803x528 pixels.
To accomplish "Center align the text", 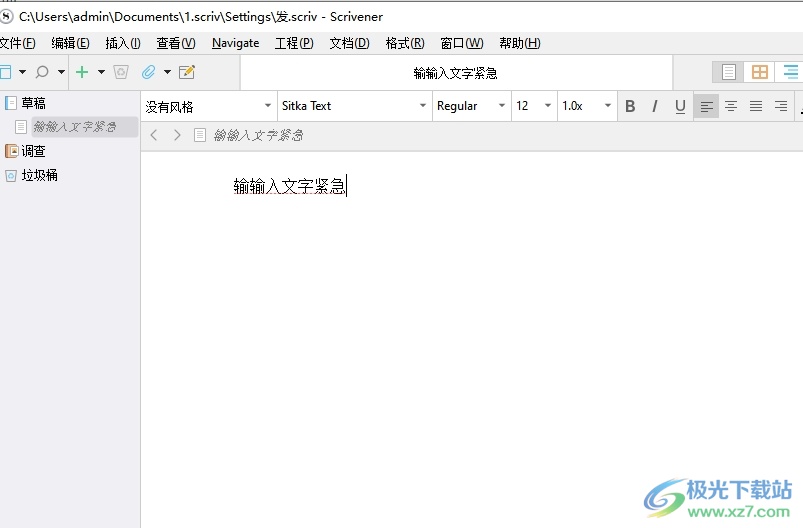I will (x=731, y=106).
